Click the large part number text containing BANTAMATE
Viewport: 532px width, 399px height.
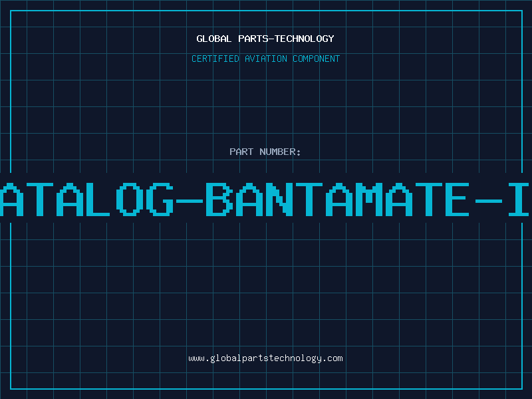click(265, 199)
